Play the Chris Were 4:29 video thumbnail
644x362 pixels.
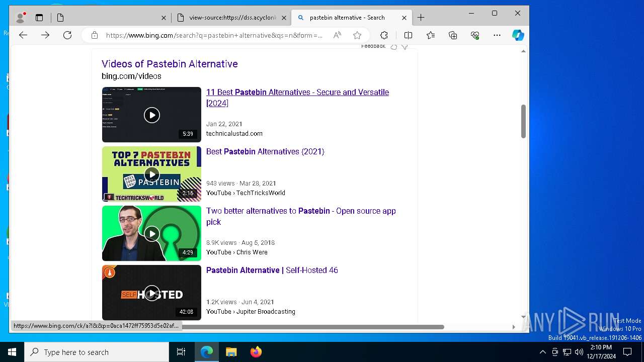pos(151,233)
